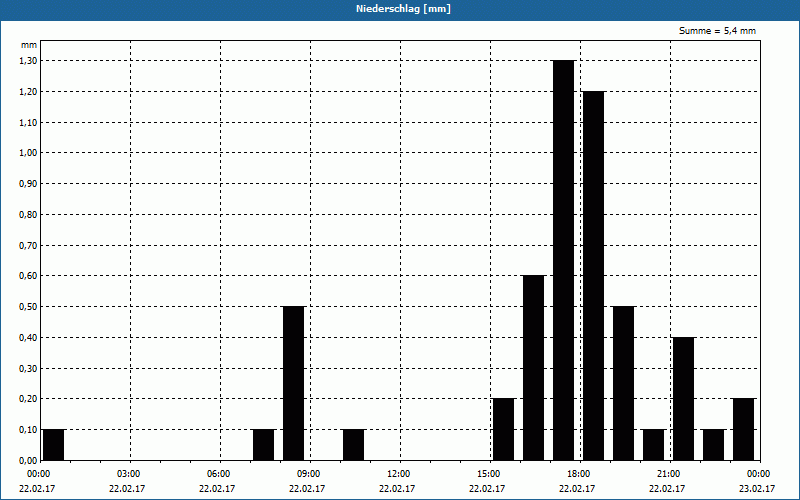Click the 1,20 y-axis label
Image resolution: width=800 pixels, height=500 pixels.
click(x=28, y=91)
